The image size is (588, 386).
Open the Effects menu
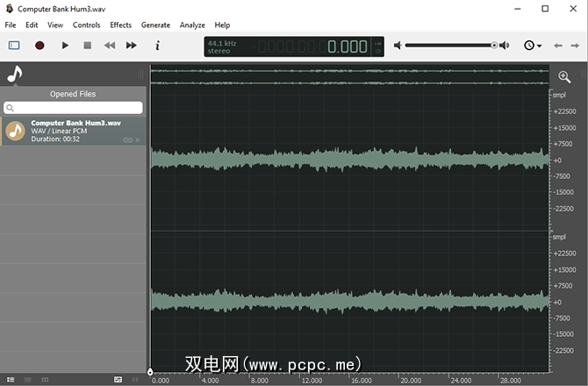coord(120,25)
